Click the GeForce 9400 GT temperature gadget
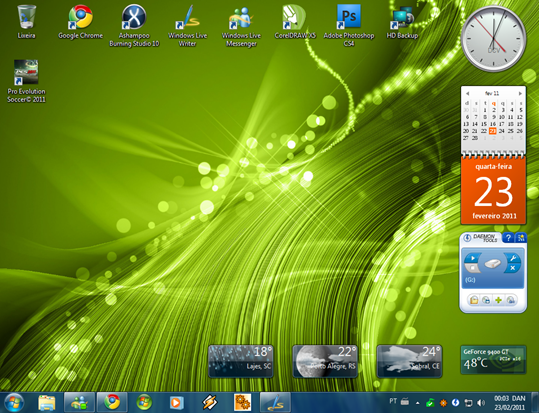The width and height of the screenshot is (539, 413). point(493,360)
